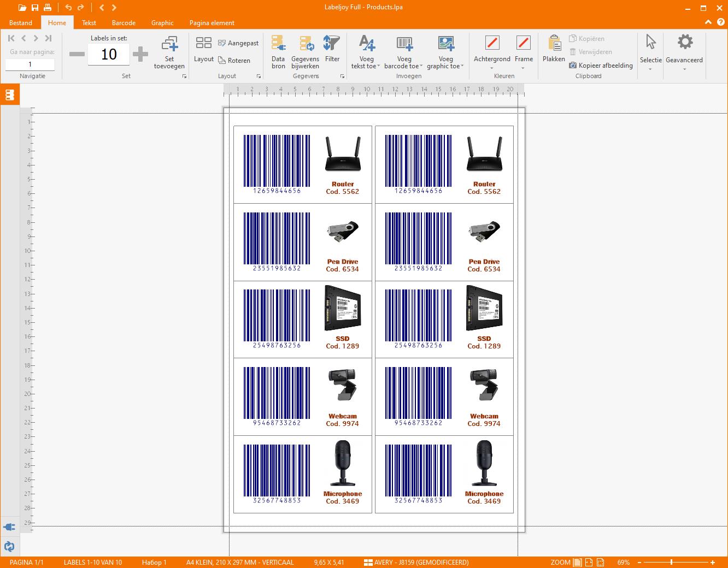Open the Bestand menu
728x568 pixels.
[x=21, y=23]
